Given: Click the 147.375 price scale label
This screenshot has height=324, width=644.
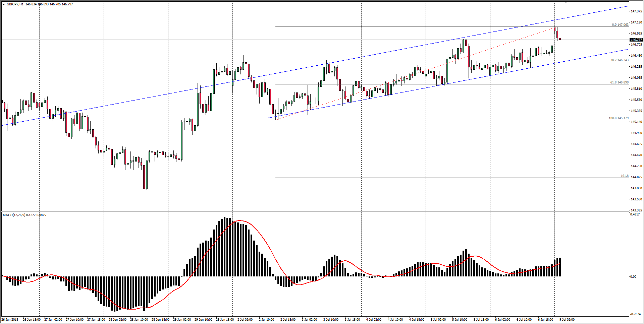Looking at the screenshot, I should pos(636,11).
